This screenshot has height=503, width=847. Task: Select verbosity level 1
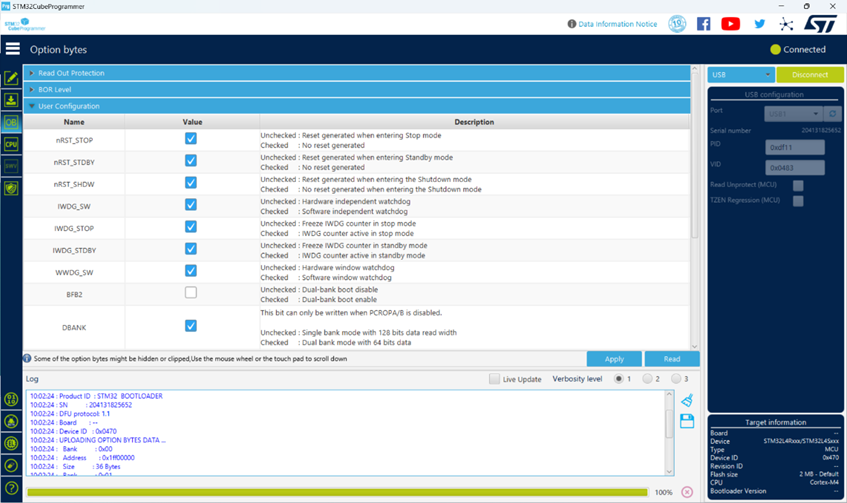pos(619,379)
